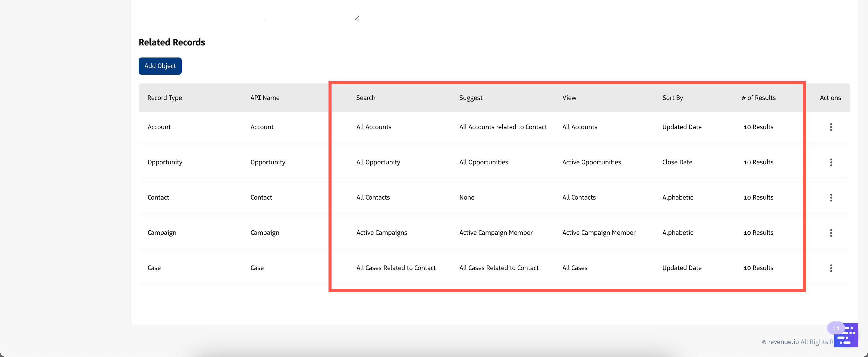This screenshot has width=868, height=357.
Task: Click All Accounts related to Contact suggest value
Action: (503, 127)
